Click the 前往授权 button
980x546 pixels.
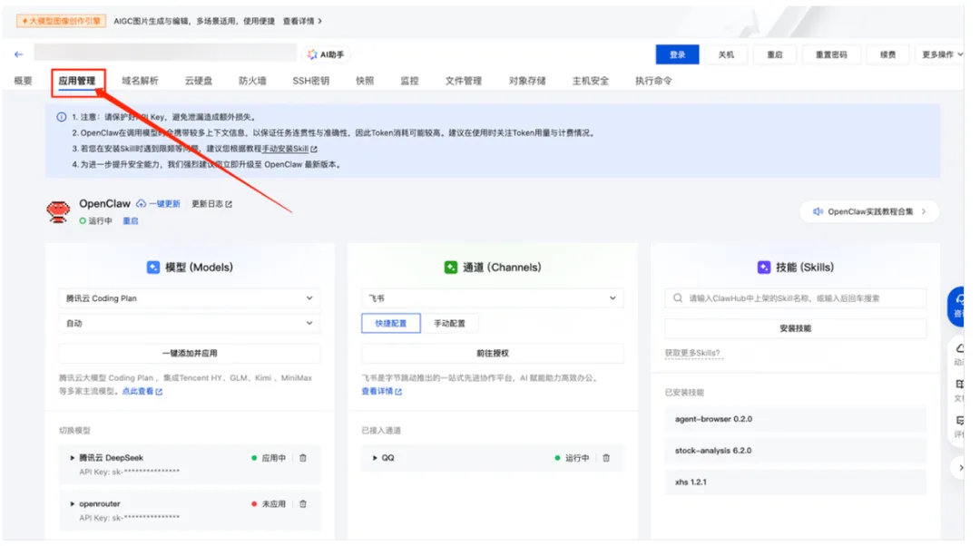[493, 354]
